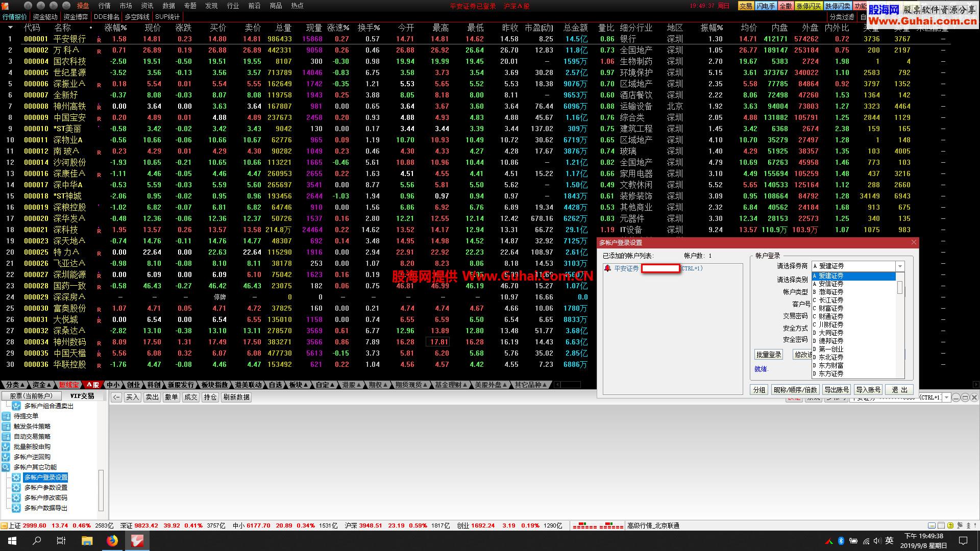Select 东方财富 in broker list

[854, 366]
